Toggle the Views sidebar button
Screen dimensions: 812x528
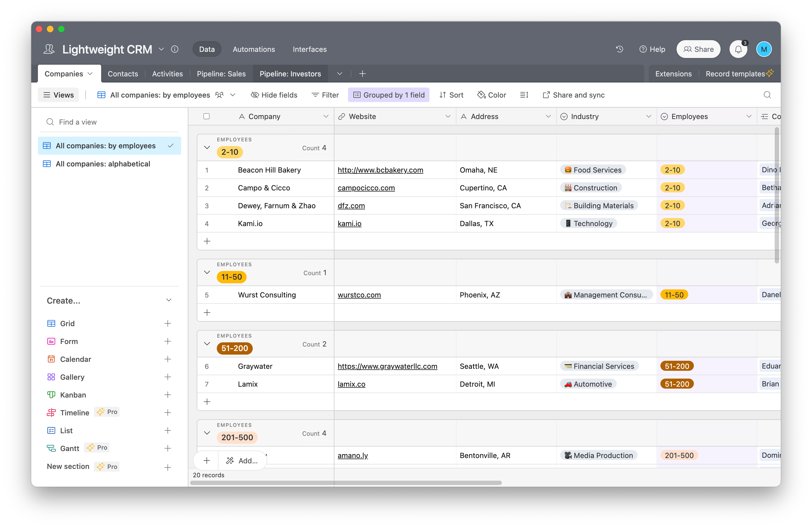[58, 95]
